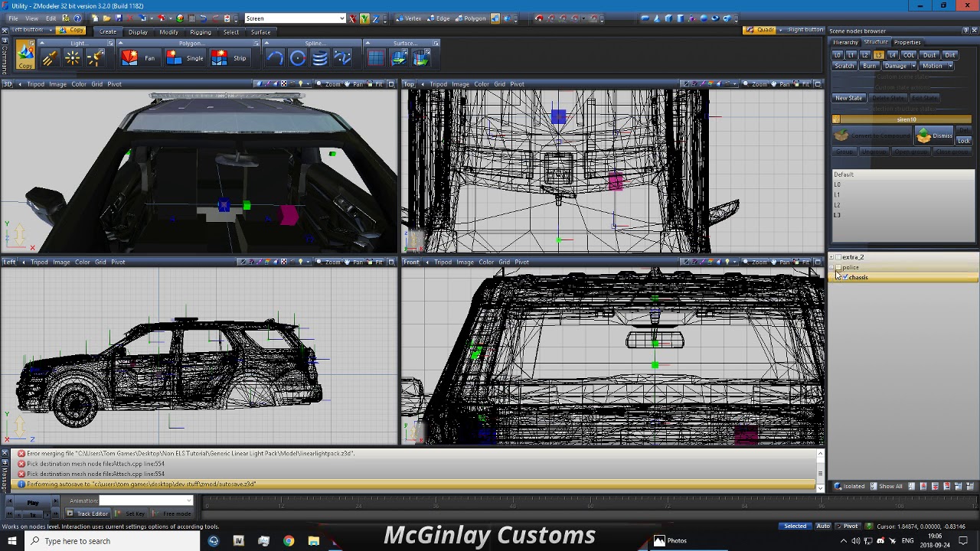Click the New State button
The height and width of the screenshot is (551, 980).
coord(848,98)
